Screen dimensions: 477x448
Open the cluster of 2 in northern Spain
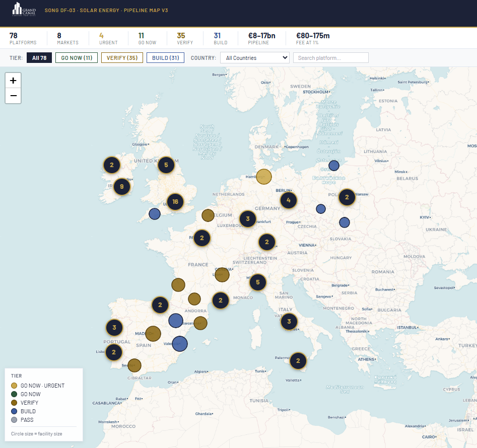pyautogui.click(x=160, y=305)
